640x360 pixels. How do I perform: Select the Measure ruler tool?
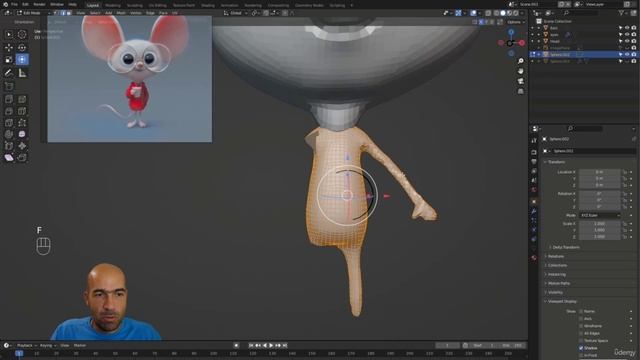pyautogui.click(x=22, y=73)
